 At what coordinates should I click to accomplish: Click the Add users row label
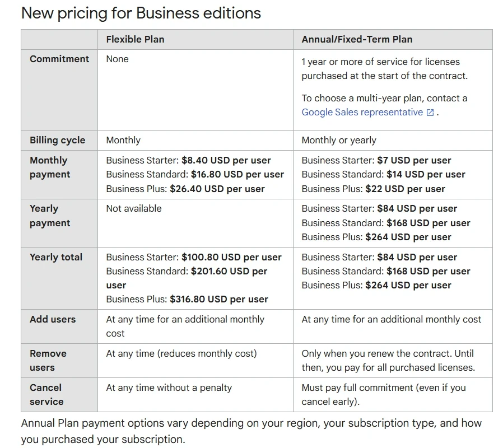pos(53,319)
